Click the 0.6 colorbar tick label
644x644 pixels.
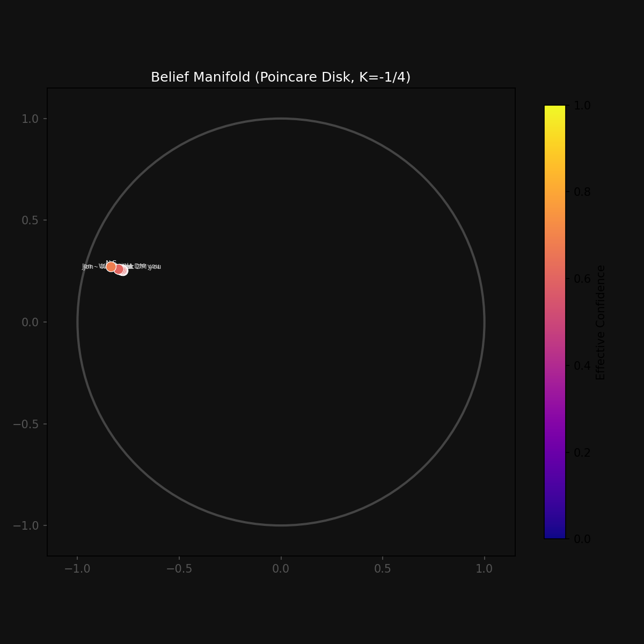pos(582,279)
